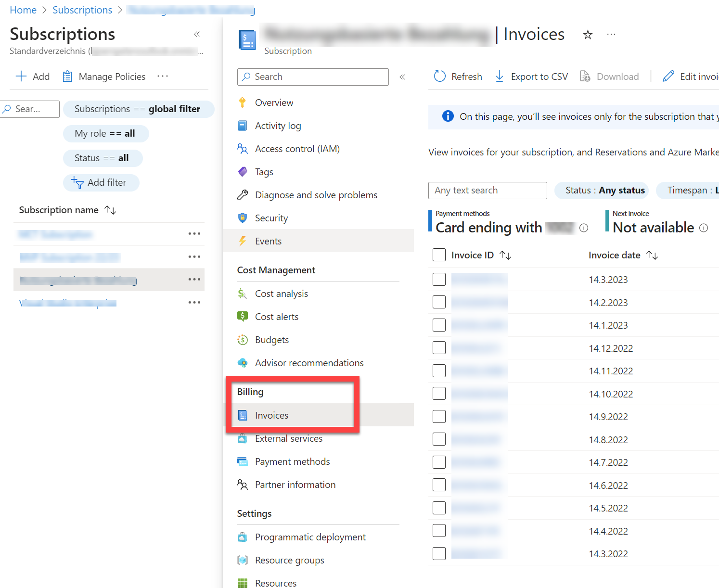Check the invoice dated 14.2.2023

click(x=439, y=302)
